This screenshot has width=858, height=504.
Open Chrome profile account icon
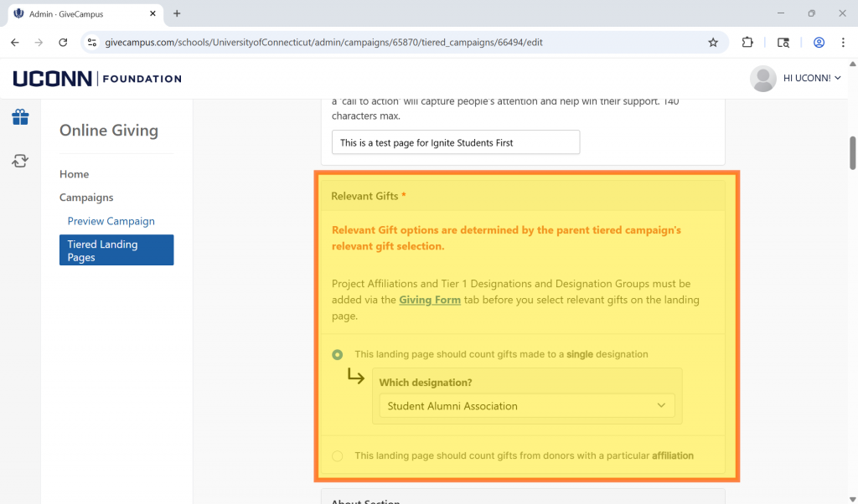pos(819,43)
